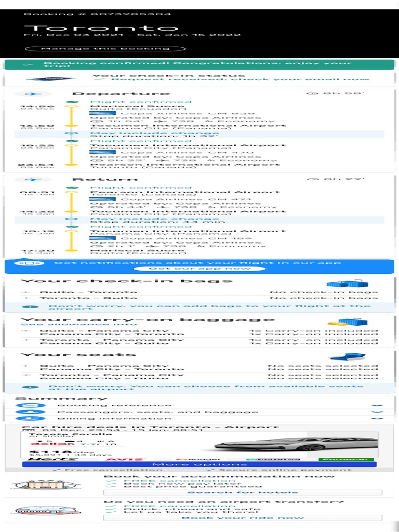Click the 08:51 departure time from Toronto
399x532 pixels.
pos(37,192)
